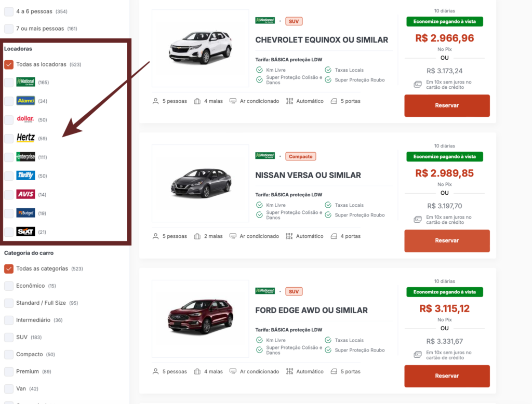Click the Enterprise logo filter
The height and width of the screenshot is (404, 532).
point(25,157)
